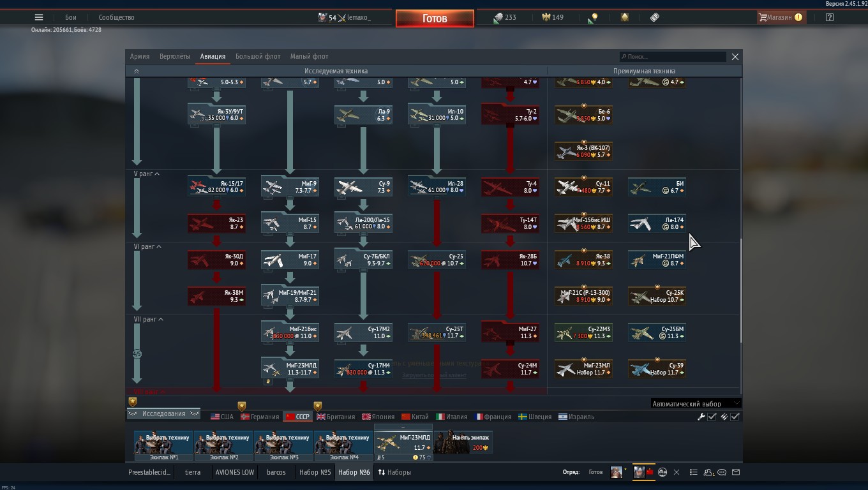Viewport: 868px width, 490px height.
Task: Select Набор №5 preset
Action: (315, 472)
